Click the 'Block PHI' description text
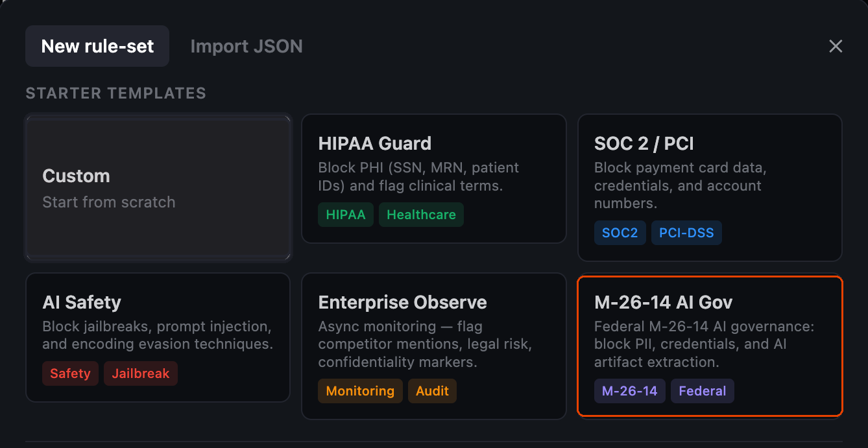The image size is (868, 448). pos(418,176)
